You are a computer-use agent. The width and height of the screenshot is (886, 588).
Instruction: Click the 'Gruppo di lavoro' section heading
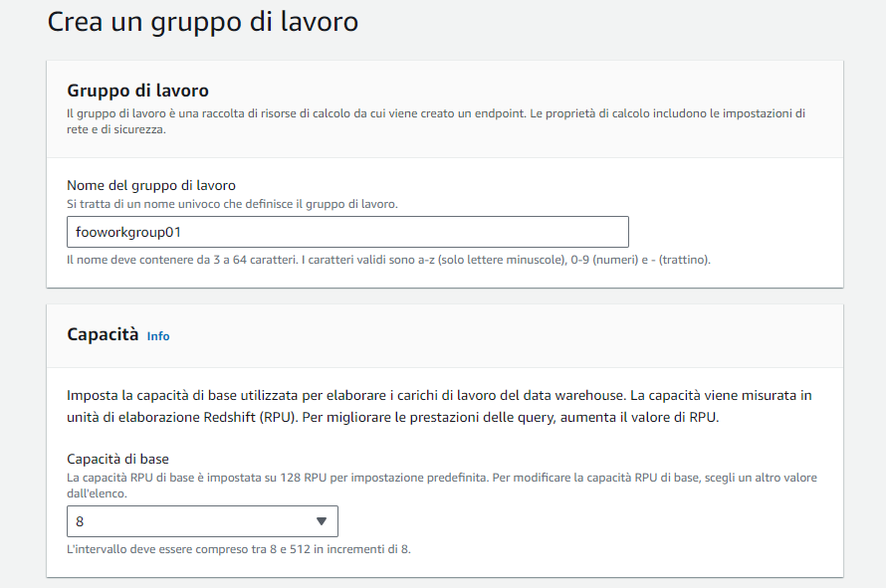point(137,91)
